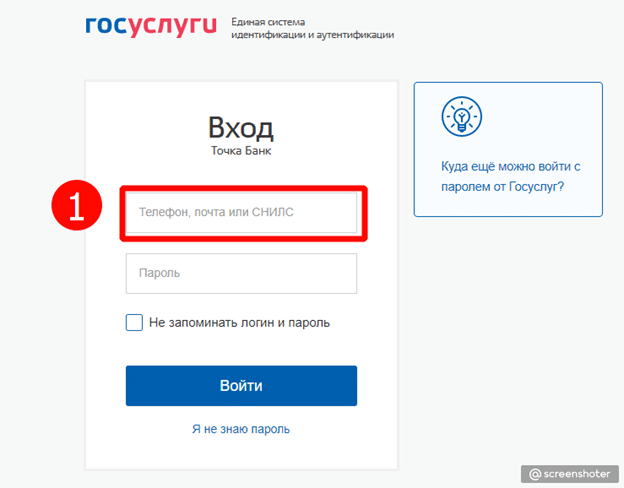
Task: Open Куда ещё можно войти с паролем link
Action: (x=511, y=176)
